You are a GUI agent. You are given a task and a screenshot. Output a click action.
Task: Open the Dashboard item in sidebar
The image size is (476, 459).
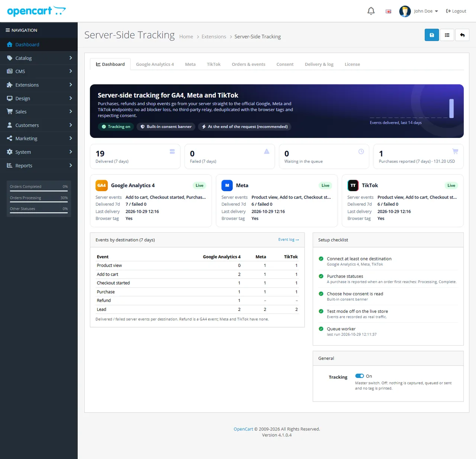coord(39,45)
